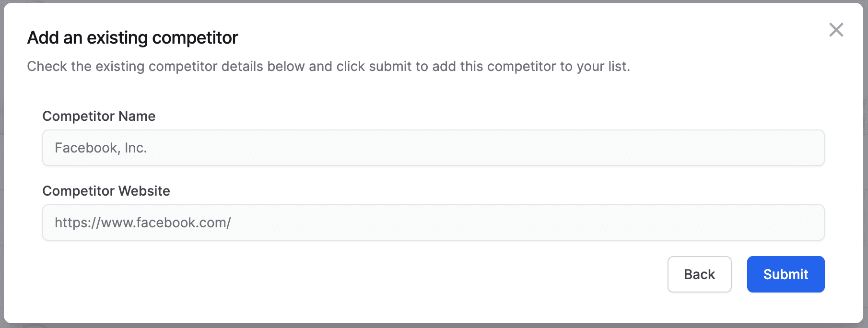Screen dimensions: 868x328
Task: Place cursor in the facebook.com website field
Action: point(433,223)
